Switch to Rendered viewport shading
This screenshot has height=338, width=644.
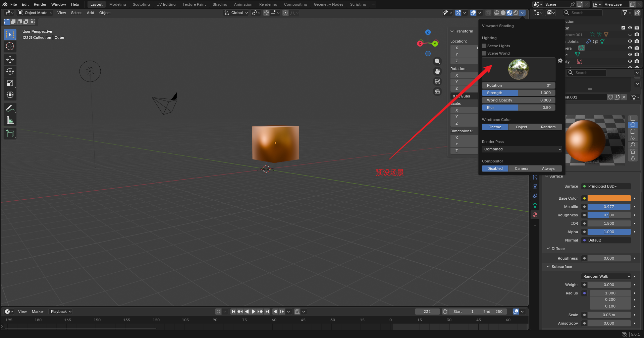coord(516,13)
